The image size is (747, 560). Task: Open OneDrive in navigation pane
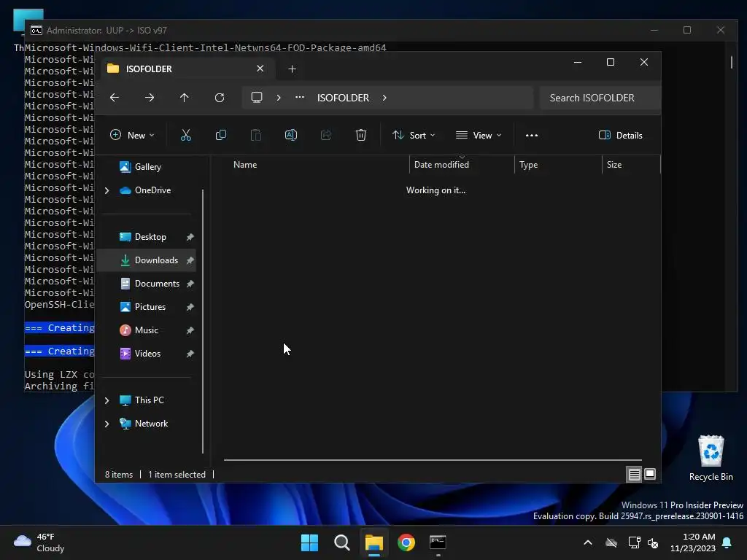[x=152, y=190]
